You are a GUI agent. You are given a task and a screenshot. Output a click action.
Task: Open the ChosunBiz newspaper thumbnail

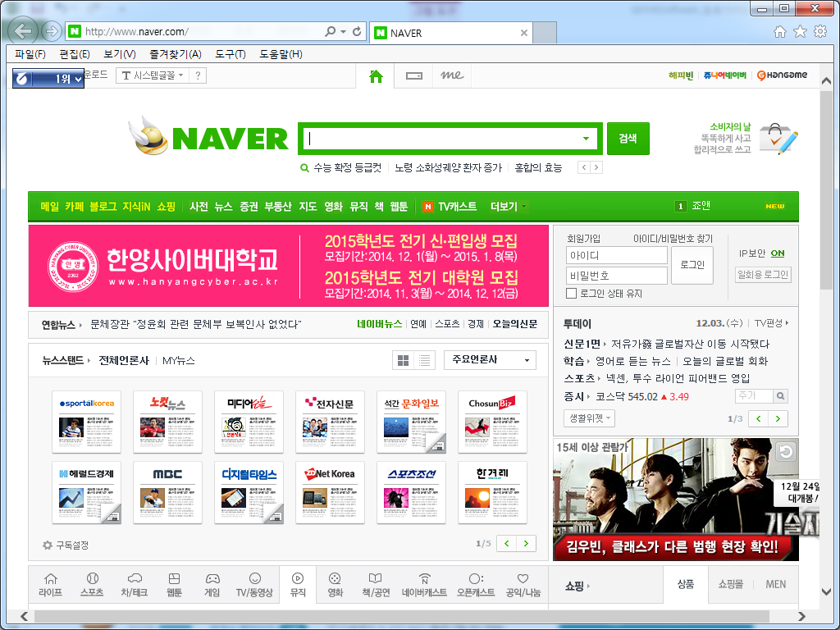[x=492, y=422]
